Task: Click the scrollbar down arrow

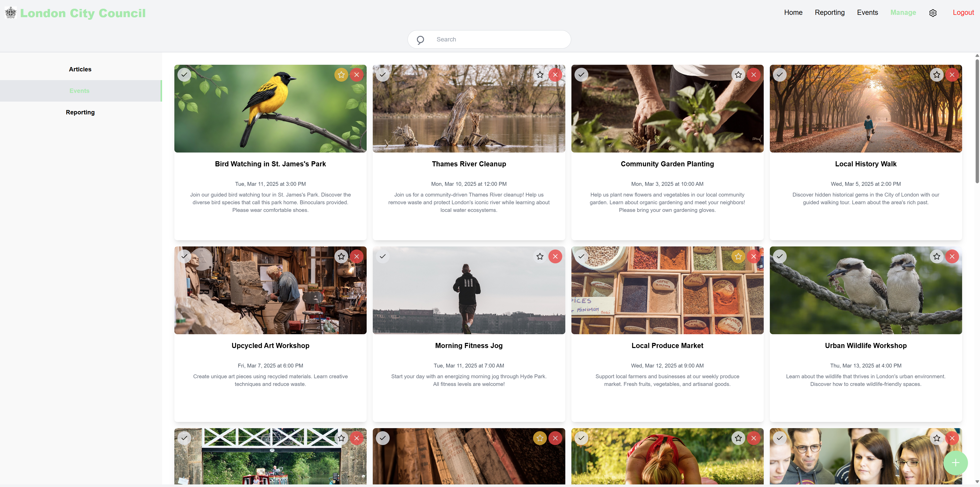Action: pyautogui.click(x=977, y=482)
